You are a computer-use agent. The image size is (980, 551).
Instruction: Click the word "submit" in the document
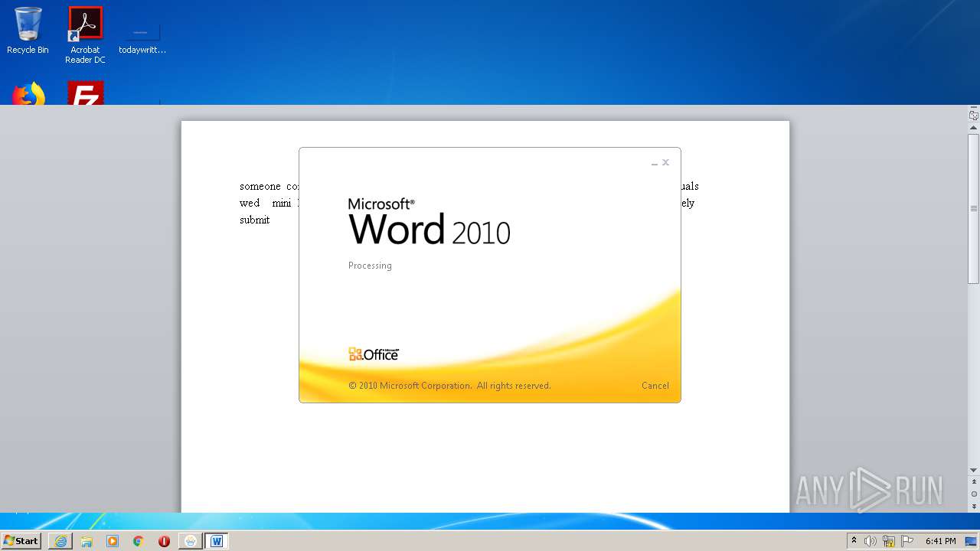click(x=255, y=220)
